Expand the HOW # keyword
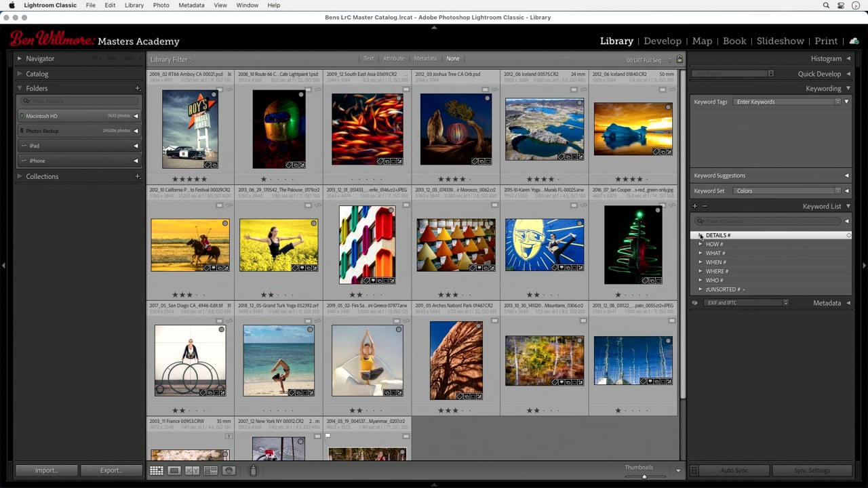This screenshot has height=488, width=868. [x=701, y=244]
